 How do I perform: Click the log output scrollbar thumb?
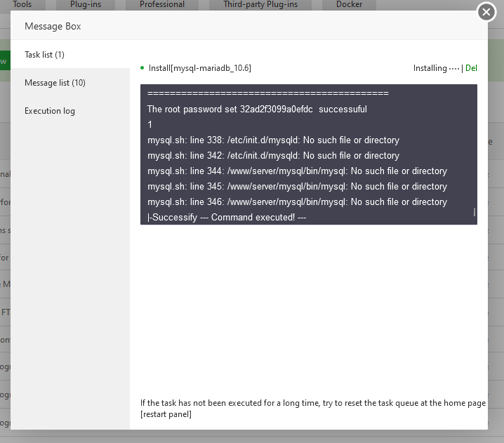click(x=475, y=211)
